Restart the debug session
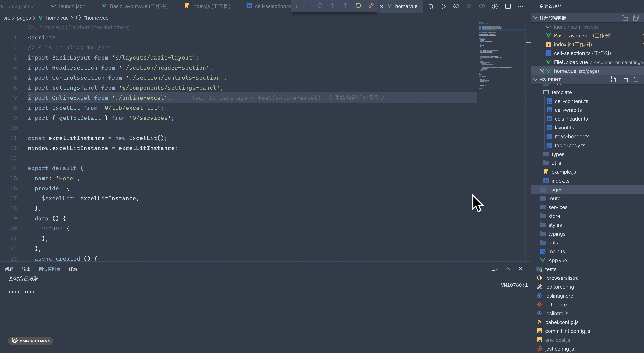 [x=358, y=6]
